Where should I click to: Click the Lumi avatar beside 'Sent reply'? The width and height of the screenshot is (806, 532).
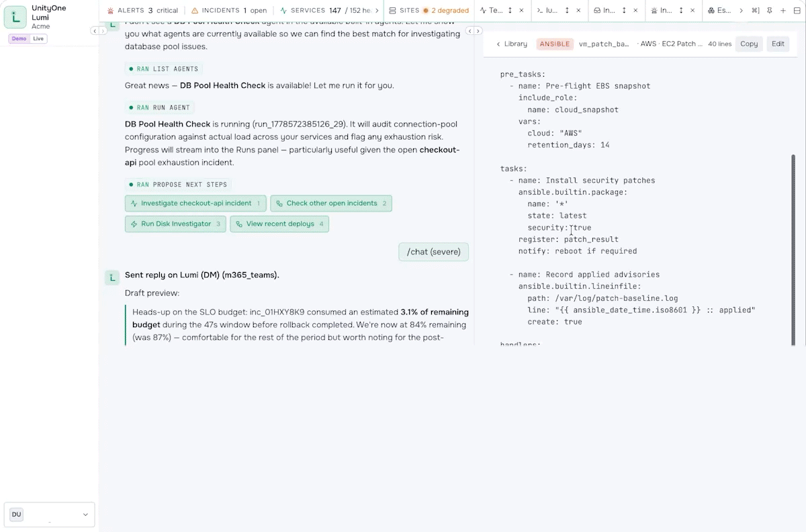pos(112,277)
